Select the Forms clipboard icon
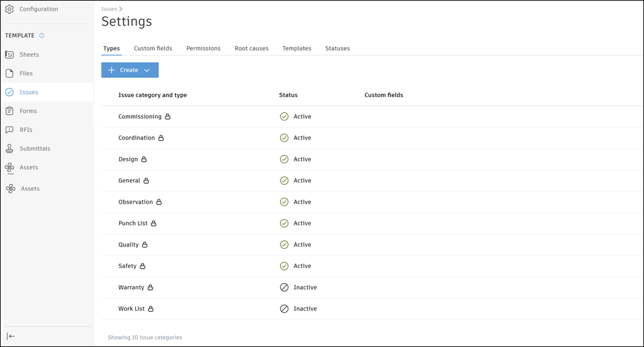The image size is (644, 347). [10, 111]
